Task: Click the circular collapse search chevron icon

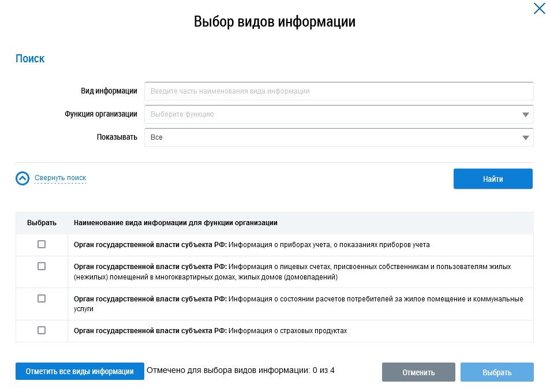Action: [22, 178]
